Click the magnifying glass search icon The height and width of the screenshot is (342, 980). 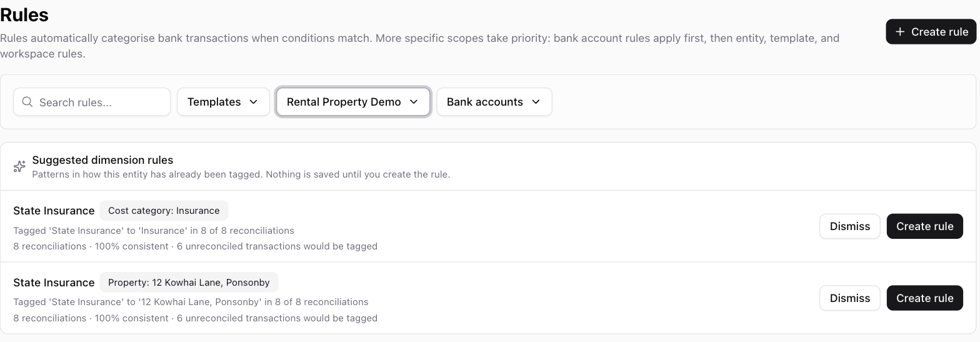point(27,102)
